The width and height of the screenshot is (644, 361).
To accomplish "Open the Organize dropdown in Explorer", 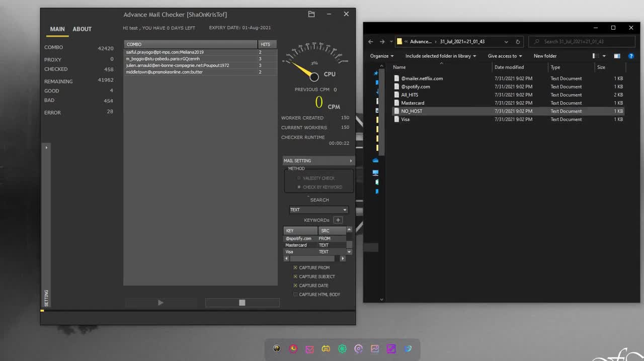I will [381, 56].
